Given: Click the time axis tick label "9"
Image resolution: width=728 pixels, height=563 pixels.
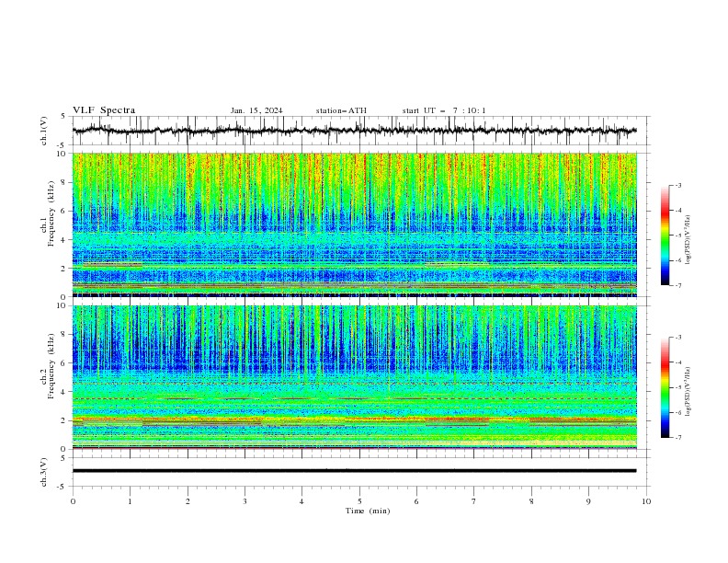Looking at the screenshot, I should [x=588, y=501].
